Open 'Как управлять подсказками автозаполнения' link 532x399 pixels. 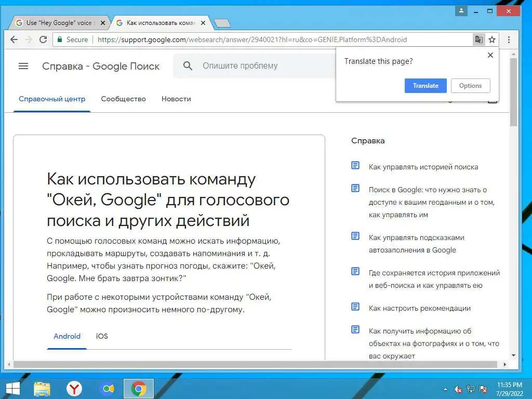tap(416, 244)
